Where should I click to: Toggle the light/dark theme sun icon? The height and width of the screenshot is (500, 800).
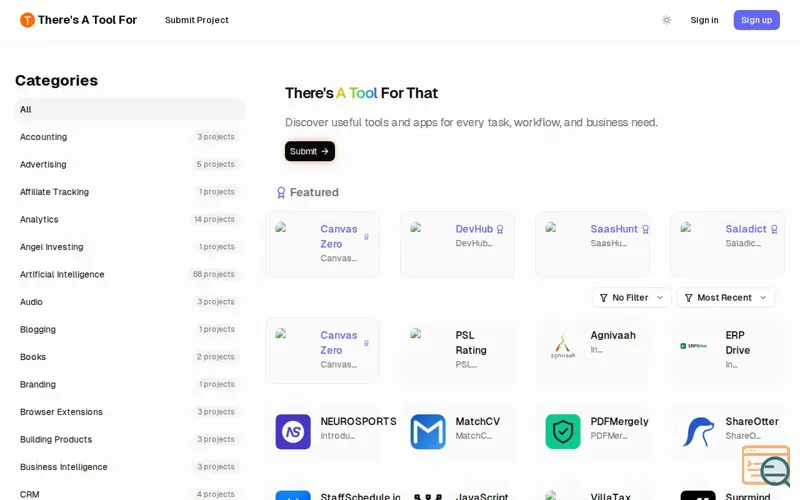tap(666, 20)
